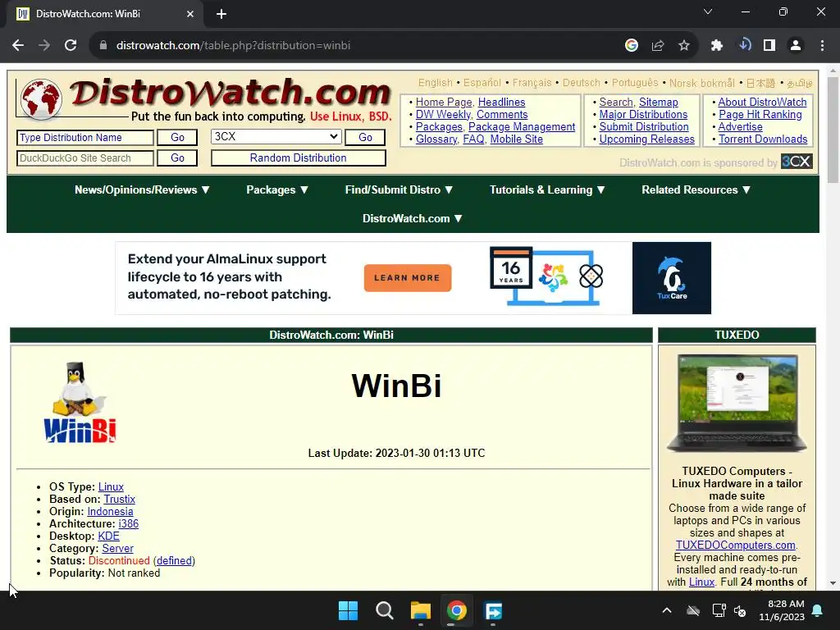This screenshot has width=840, height=630.
Task: Open Windows Start menu
Action: click(x=348, y=610)
